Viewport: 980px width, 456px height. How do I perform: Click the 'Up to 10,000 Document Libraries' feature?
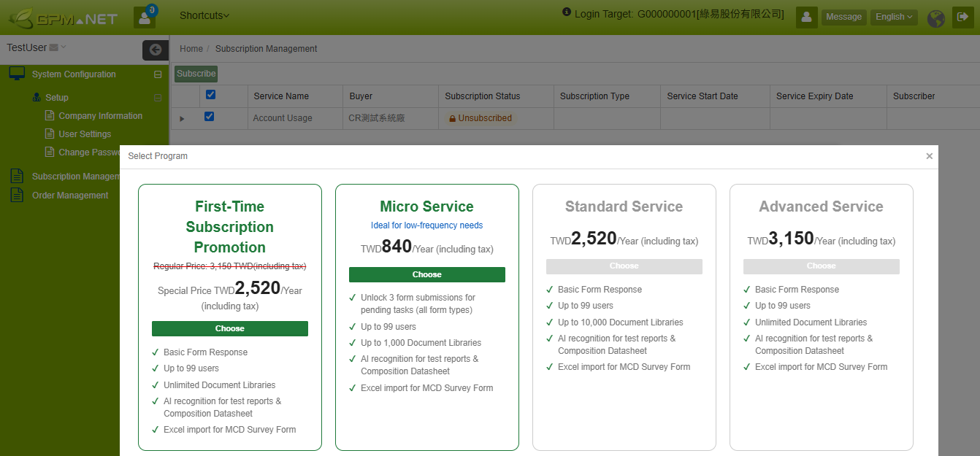[621, 322]
